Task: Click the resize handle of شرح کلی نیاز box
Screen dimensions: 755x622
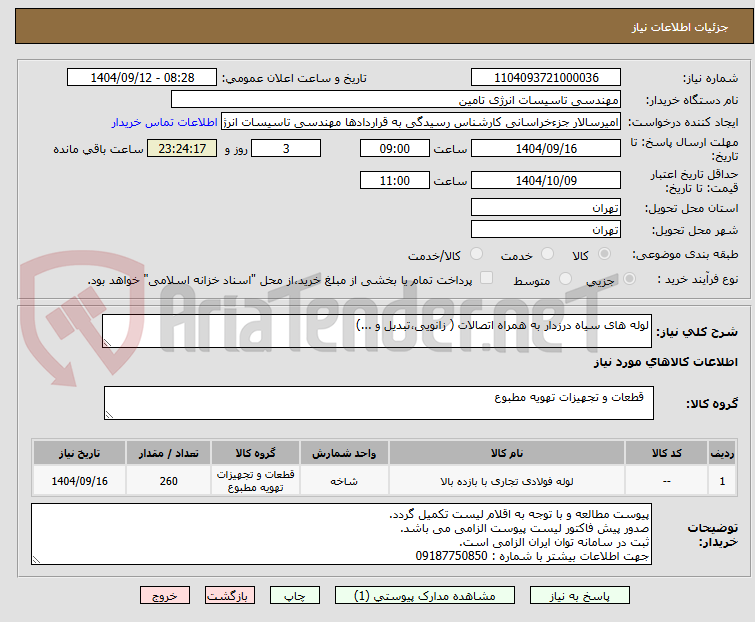Action: pos(107,343)
